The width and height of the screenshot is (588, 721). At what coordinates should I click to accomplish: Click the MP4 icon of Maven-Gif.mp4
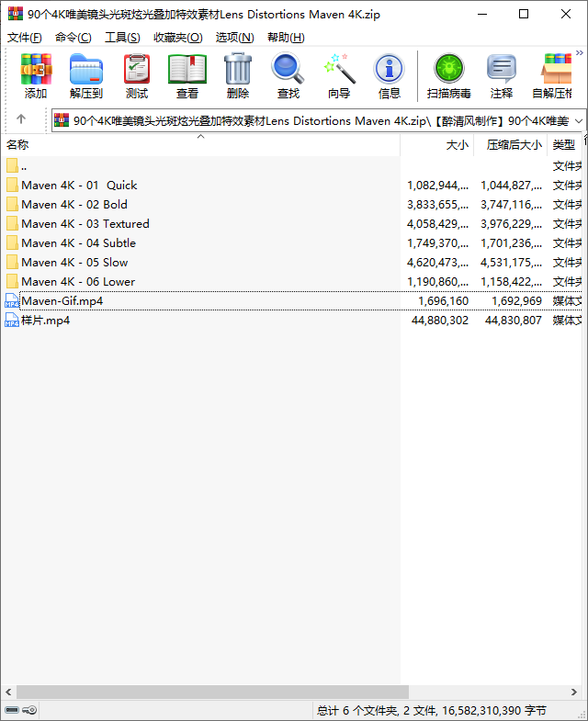[12, 300]
